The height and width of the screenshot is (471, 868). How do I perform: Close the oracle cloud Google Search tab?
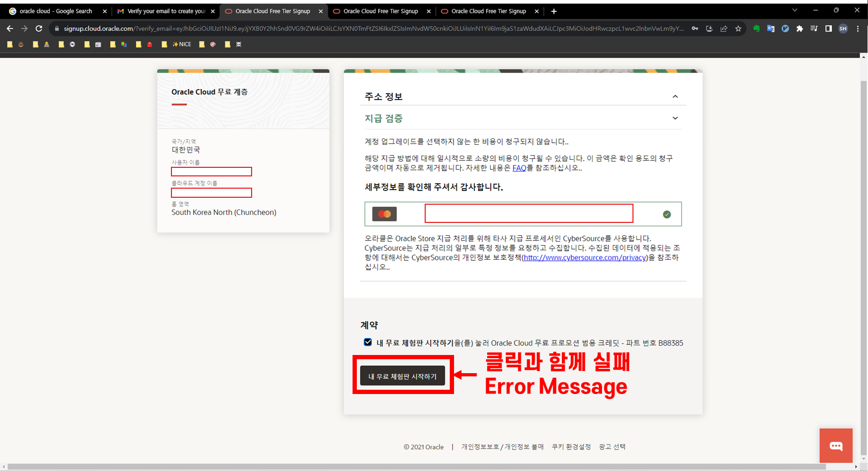point(105,11)
